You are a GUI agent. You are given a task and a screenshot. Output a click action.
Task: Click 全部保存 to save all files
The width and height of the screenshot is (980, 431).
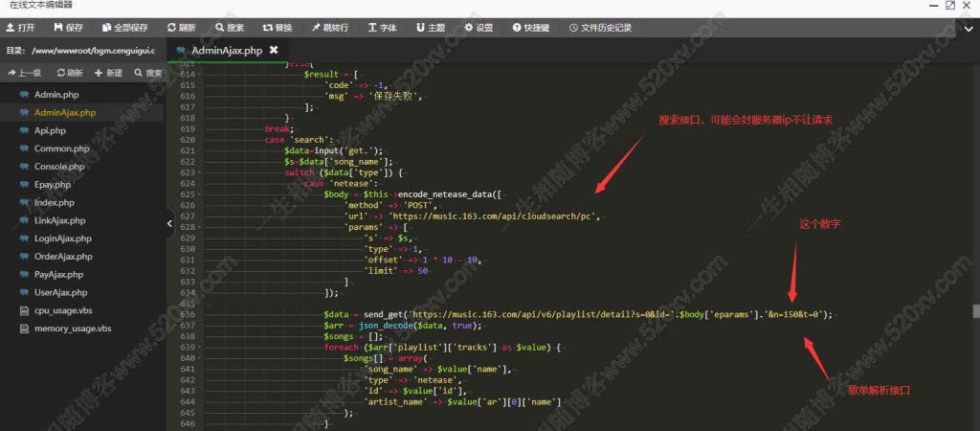click(x=124, y=28)
